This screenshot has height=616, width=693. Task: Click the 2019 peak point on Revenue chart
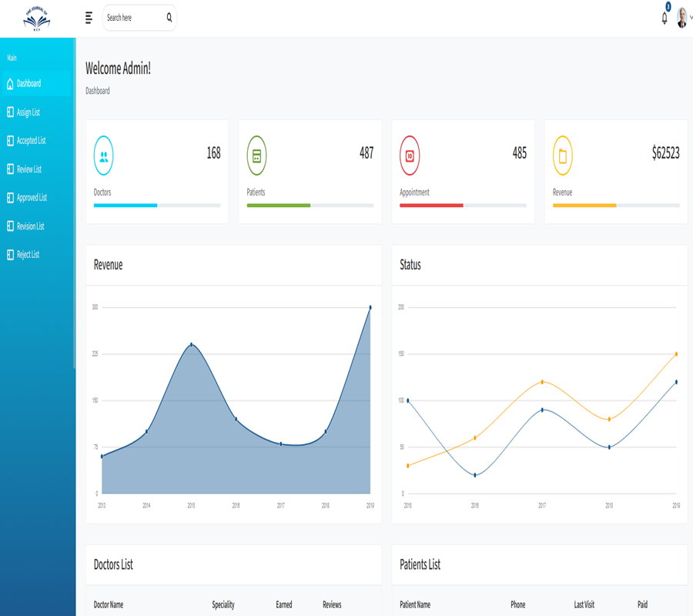click(x=370, y=307)
